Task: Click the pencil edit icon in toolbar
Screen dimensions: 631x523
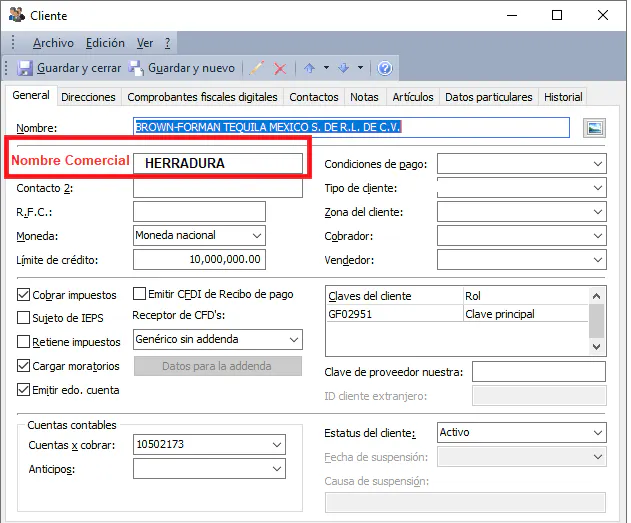Action: click(x=257, y=68)
